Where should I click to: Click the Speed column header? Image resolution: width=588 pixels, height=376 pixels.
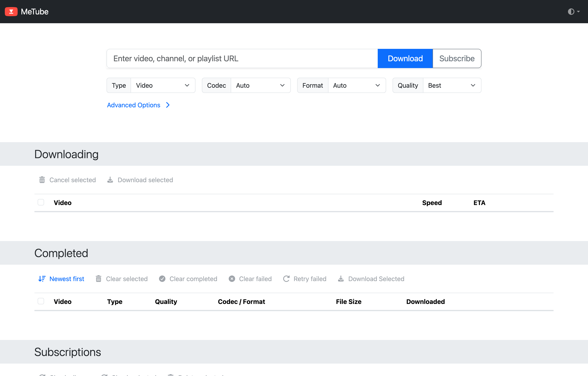point(432,203)
